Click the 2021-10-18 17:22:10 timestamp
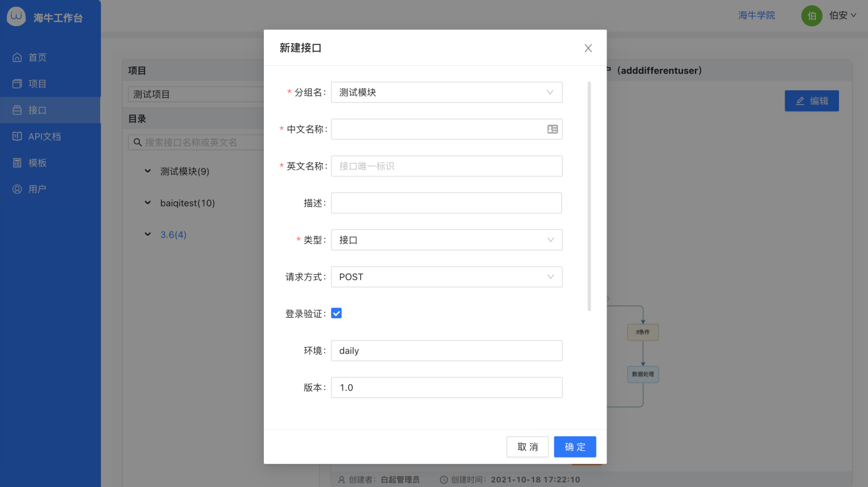The image size is (868, 487). click(x=535, y=479)
